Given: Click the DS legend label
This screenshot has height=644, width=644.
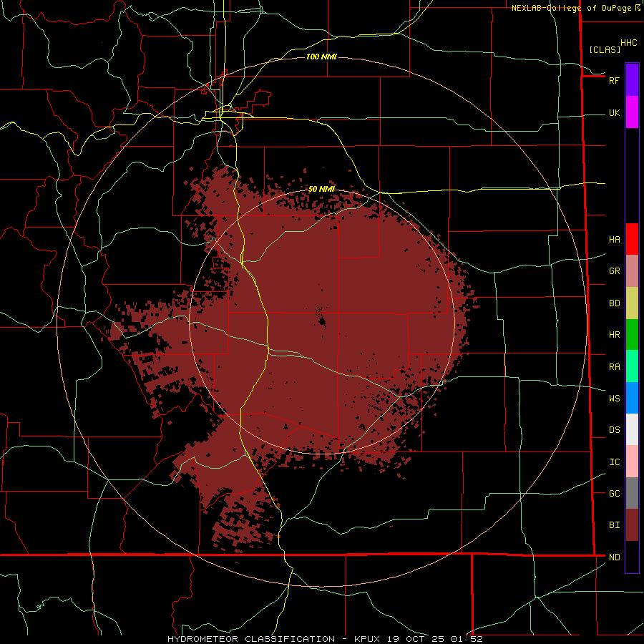Looking at the screenshot, I should point(615,430).
